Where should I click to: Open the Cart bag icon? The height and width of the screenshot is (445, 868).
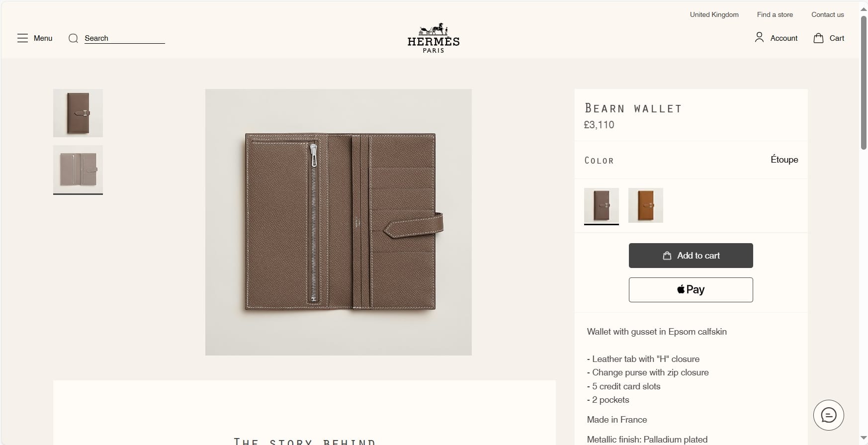point(818,38)
